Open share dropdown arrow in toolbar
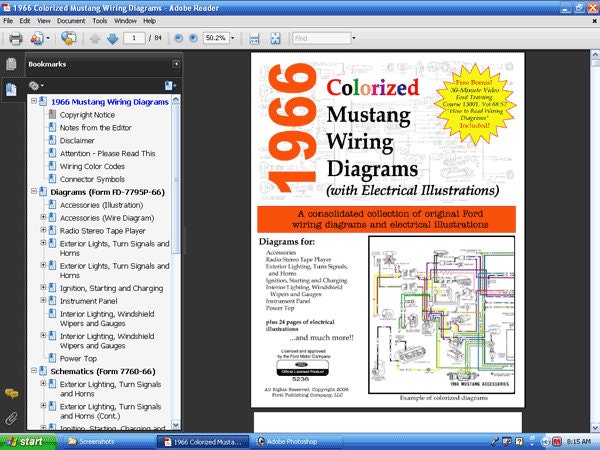Viewport: 600px width, 450px height. pyautogui.click(x=48, y=38)
